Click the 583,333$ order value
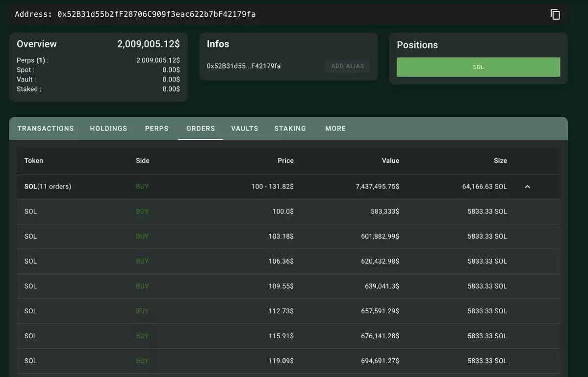 [x=385, y=212]
